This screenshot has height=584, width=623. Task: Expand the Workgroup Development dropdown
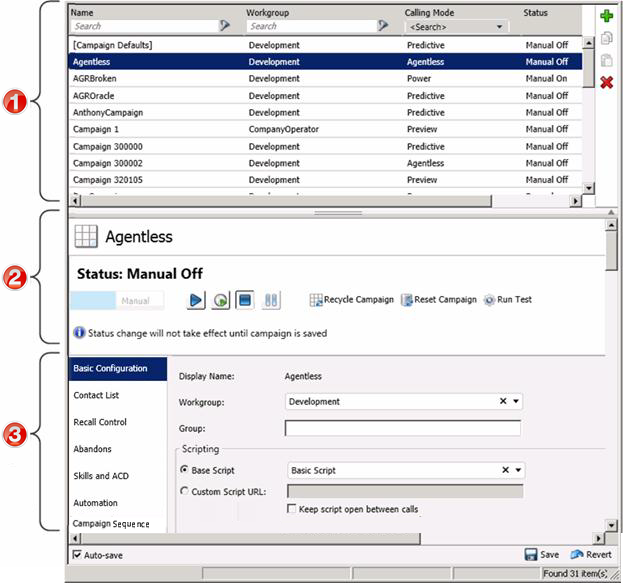pyautogui.click(x=516, y=402)
